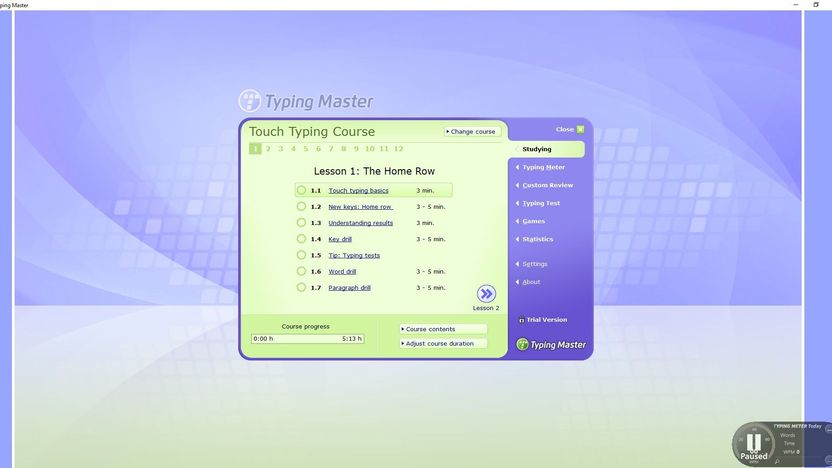
Task: Click the Lesson 1: The Home Row heading
Action: (x=374, y=171)
